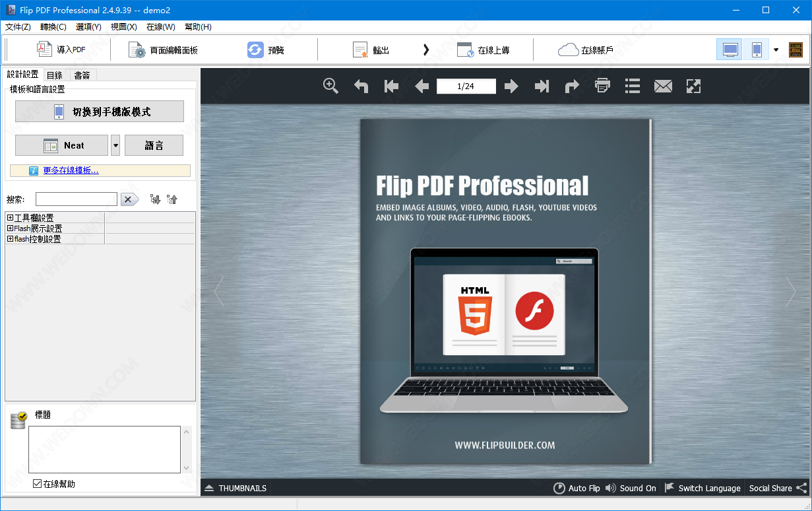This screenshot has width=812, height=511.
Task: Toggle fullscreen icon in viewer toolbar
Action: coord(693,86)
